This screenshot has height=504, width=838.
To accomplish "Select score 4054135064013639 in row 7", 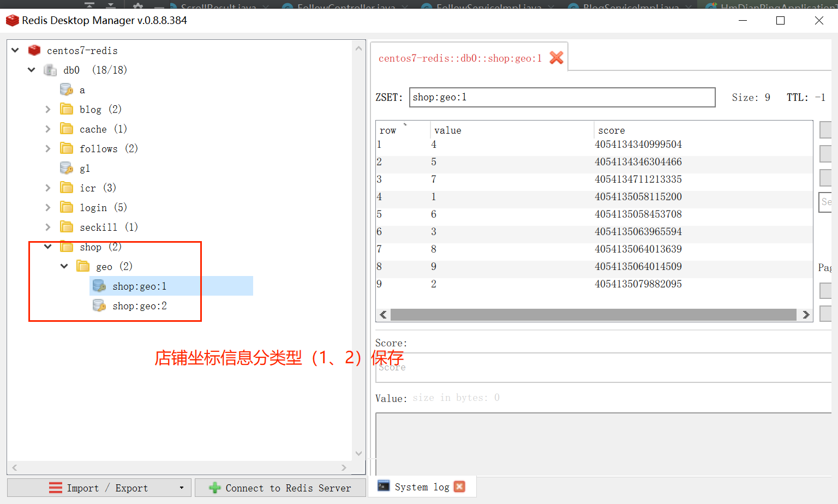I will (x=638, y=249).
